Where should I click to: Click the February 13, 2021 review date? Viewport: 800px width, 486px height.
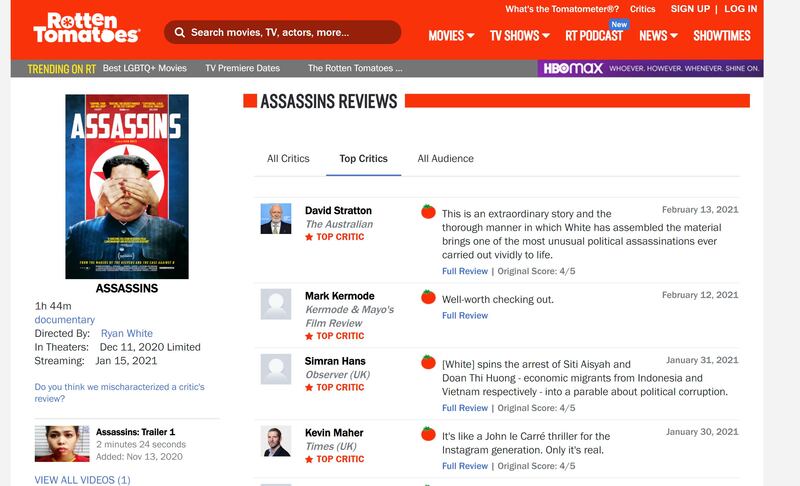click(700, 210)
